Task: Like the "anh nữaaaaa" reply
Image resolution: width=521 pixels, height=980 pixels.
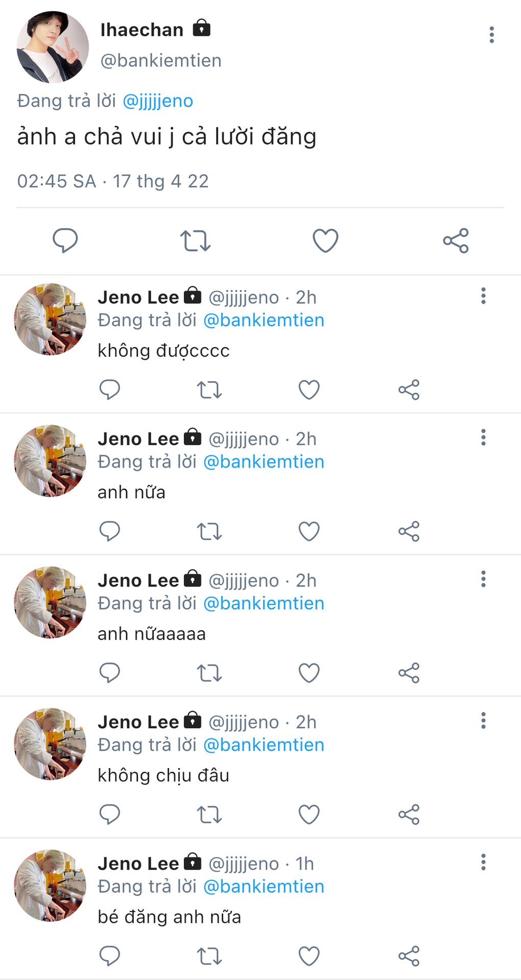Action: pyautogui.click(x=309, y=673)
